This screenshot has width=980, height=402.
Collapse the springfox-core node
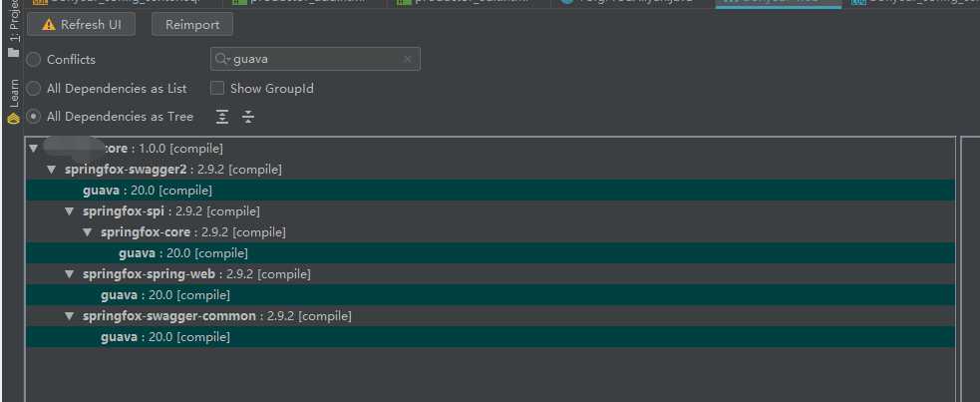(x=88, y=232)
